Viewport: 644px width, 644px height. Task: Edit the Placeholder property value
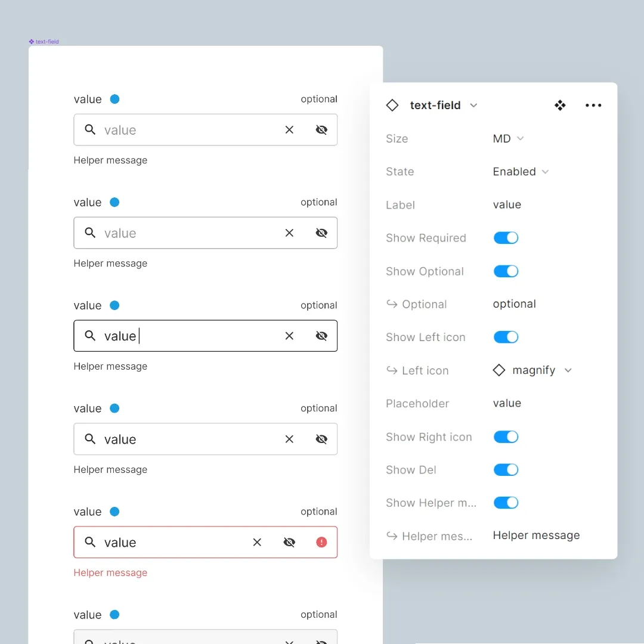click(x=507, y=403)
